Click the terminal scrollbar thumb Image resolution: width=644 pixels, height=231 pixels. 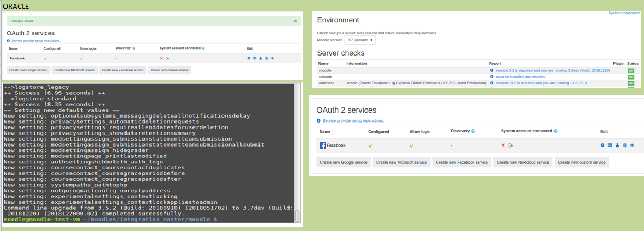click(297, 216)
